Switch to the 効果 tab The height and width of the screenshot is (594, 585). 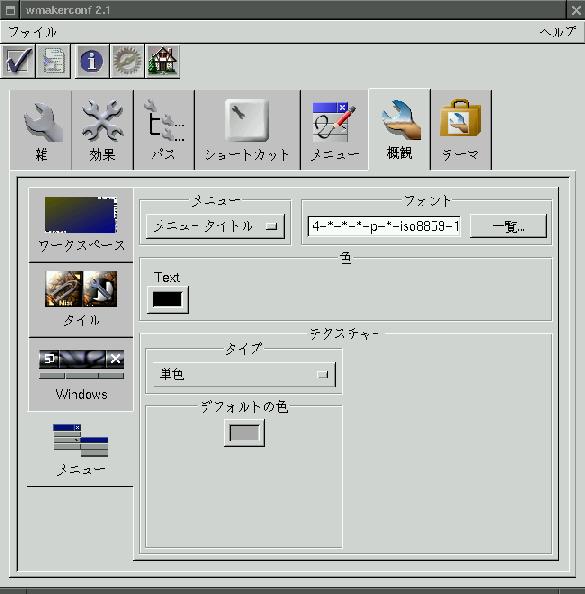(102, 130)
